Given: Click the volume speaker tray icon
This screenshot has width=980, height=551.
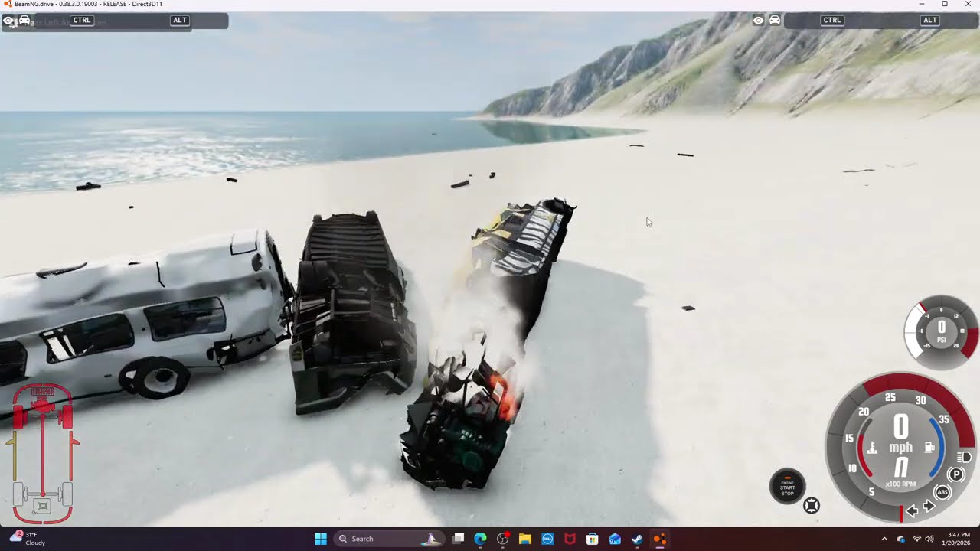Looking at the screenshot, I should pyautogui.click(x=929, y=539).
